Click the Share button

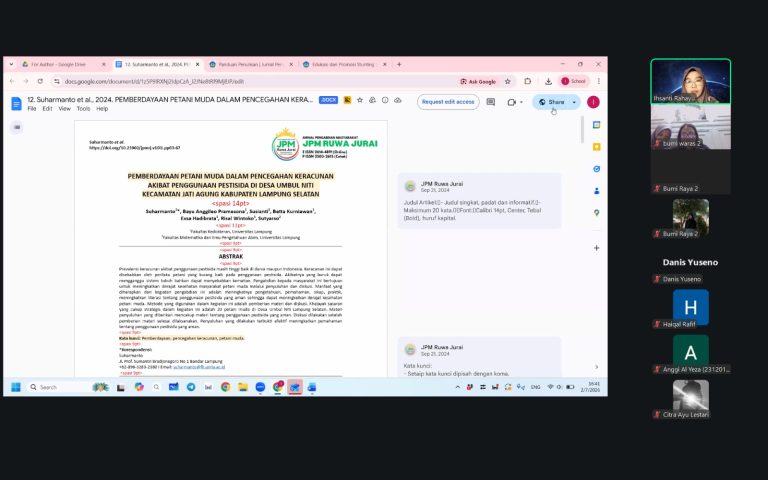coord(552,102)
